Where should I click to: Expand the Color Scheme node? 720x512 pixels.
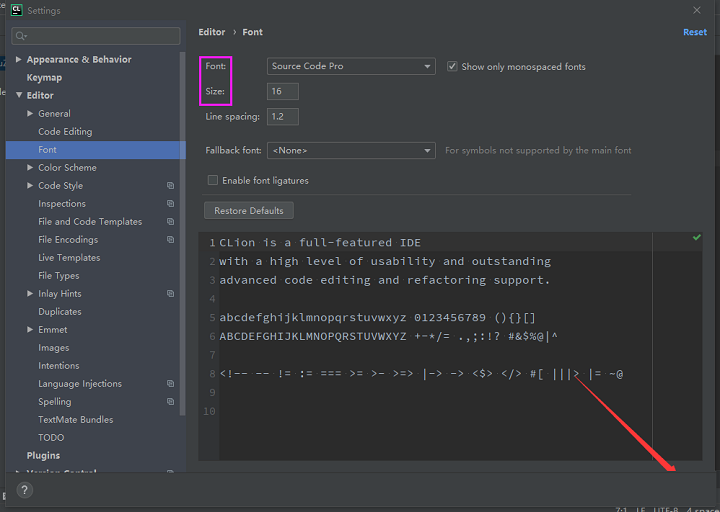(x=30, y=168)
